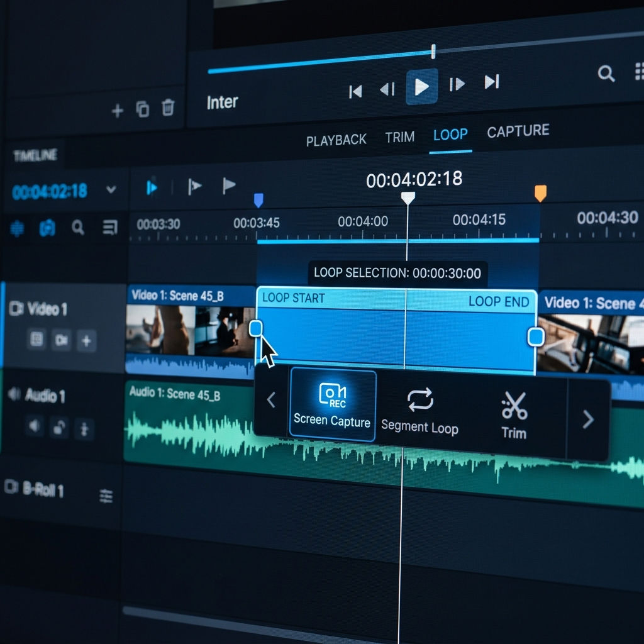
Task: Step forward one frame
Action: click(457, 84)
